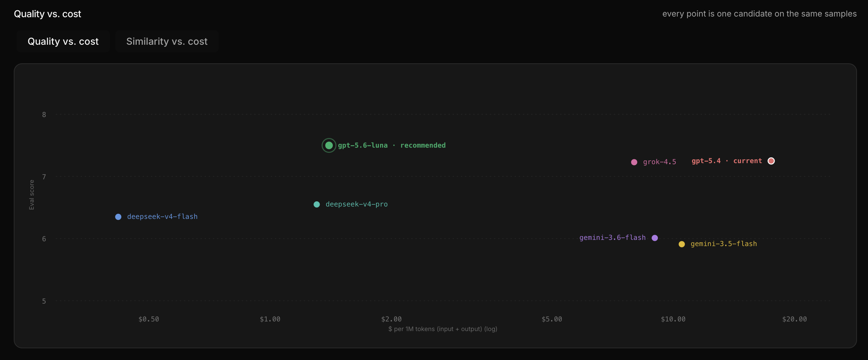868x360 pixels.
Task: Click the "gemini-3.6-flash" point label
Action: [612, 238]
